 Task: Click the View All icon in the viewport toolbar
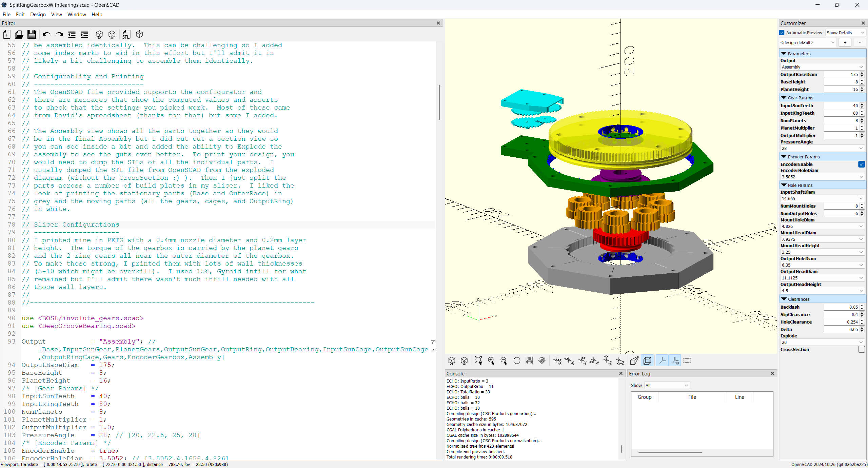coord(478,360)
